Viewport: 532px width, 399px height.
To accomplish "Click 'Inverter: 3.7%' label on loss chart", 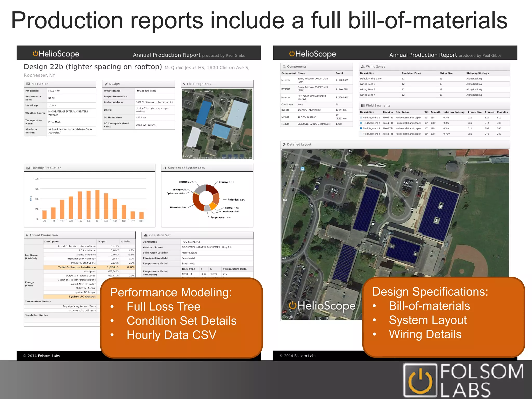I will pos(186,182).
